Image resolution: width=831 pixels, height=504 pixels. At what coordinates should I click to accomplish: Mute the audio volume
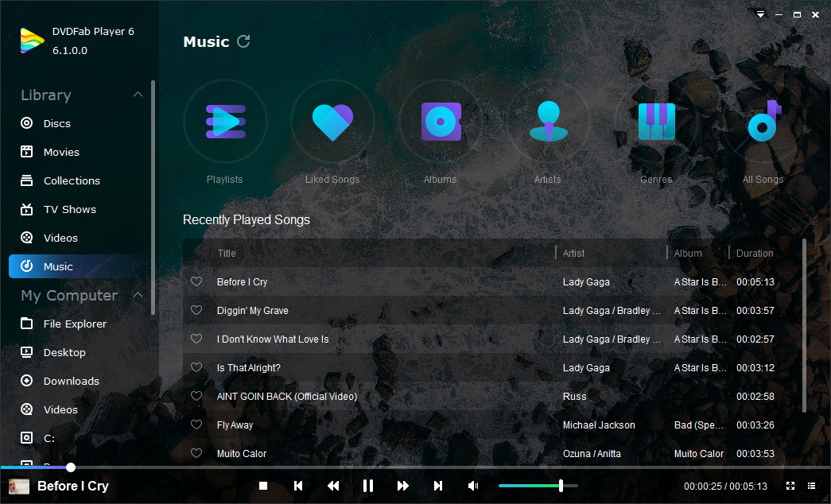[x=473, y=486]
